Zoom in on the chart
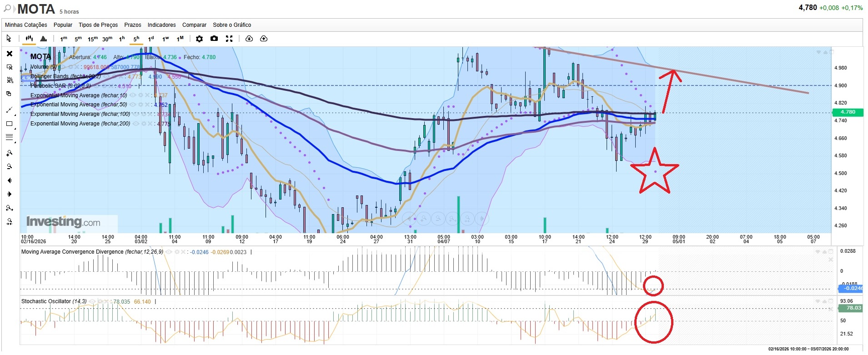The image size is (868, 355). [x=9, y=153]
